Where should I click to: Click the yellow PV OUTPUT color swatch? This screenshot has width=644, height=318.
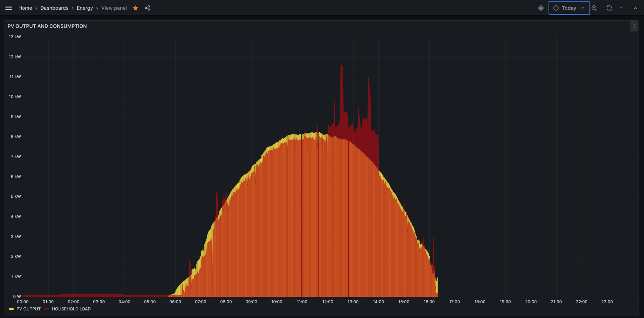(11, 309)
